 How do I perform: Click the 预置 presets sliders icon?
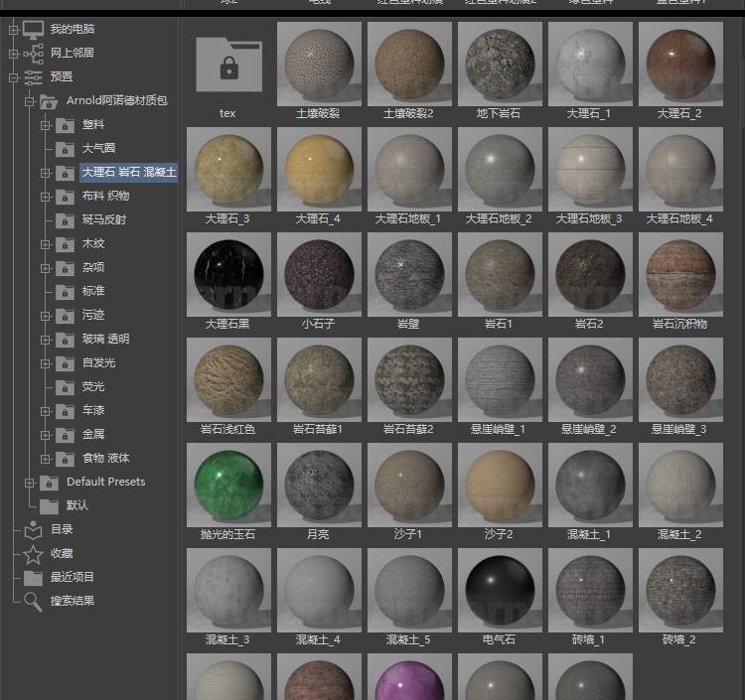[33, 76]
